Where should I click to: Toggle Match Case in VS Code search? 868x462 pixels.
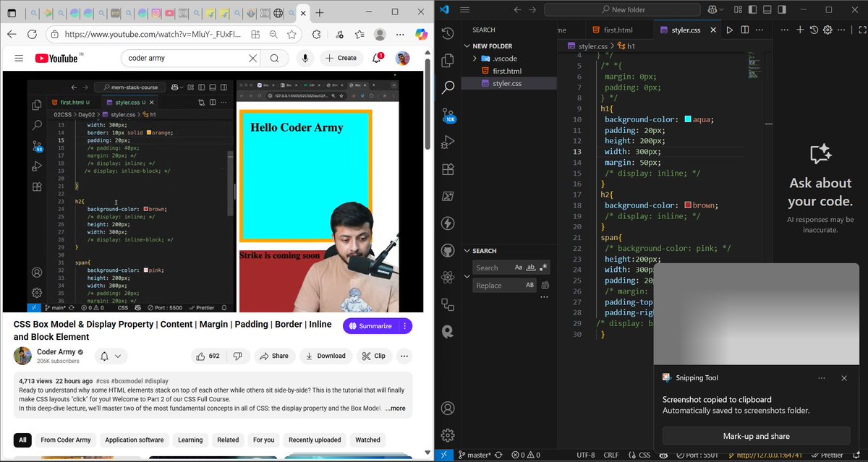(x=519, y=268)
